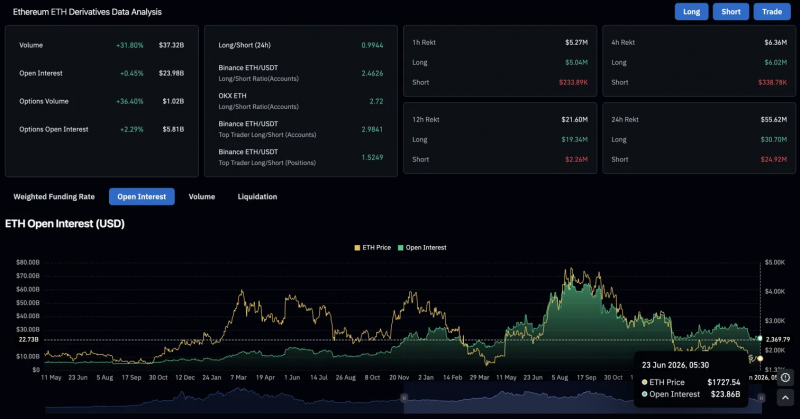800x419 pixels.
Task: Click the 24h Rekt total $55.62M
Action: coord(773,119)
